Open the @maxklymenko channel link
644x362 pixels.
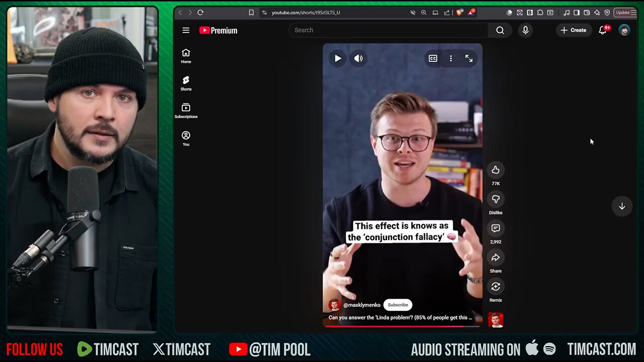[361, 305]
